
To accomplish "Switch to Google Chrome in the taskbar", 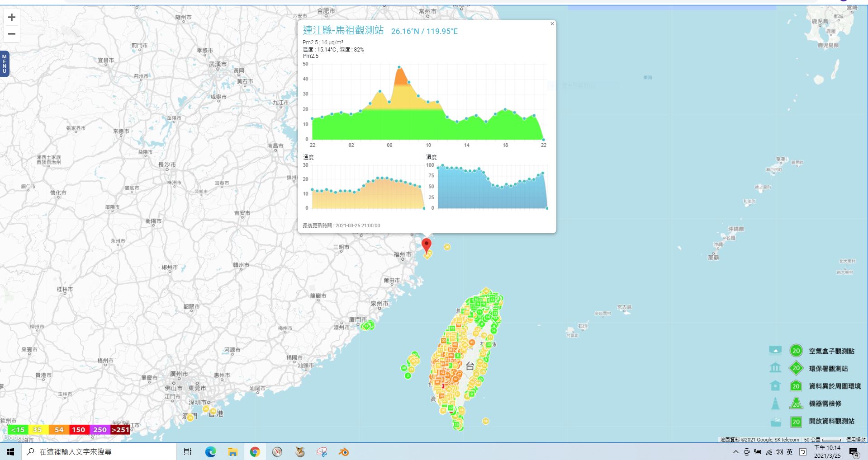I will [255, 451].
